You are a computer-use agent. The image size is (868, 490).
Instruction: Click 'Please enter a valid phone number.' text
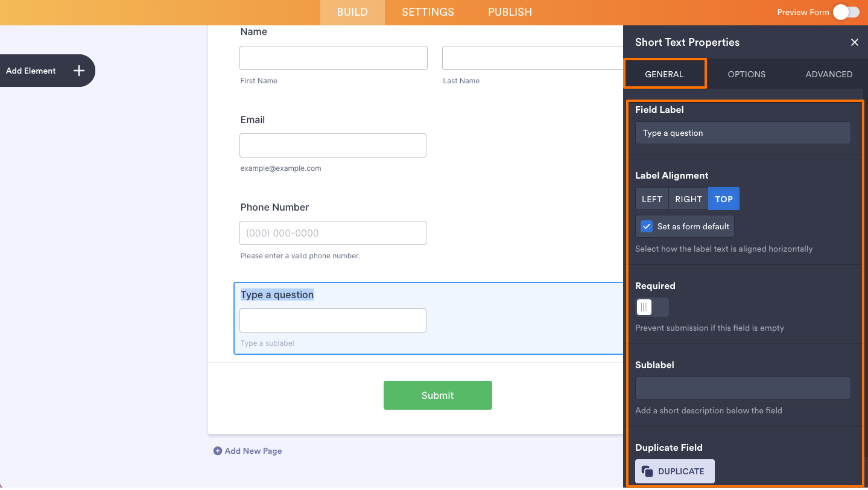tap(300, 256)
